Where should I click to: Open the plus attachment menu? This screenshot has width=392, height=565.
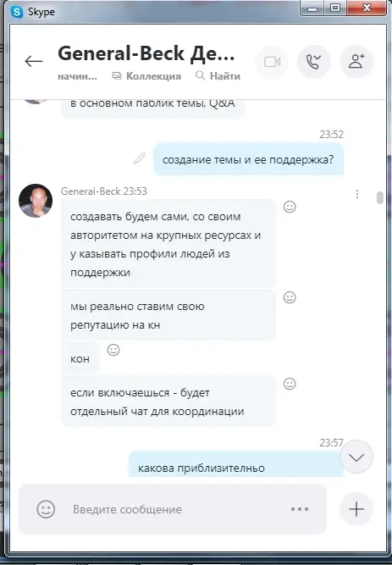coord(356,509)
